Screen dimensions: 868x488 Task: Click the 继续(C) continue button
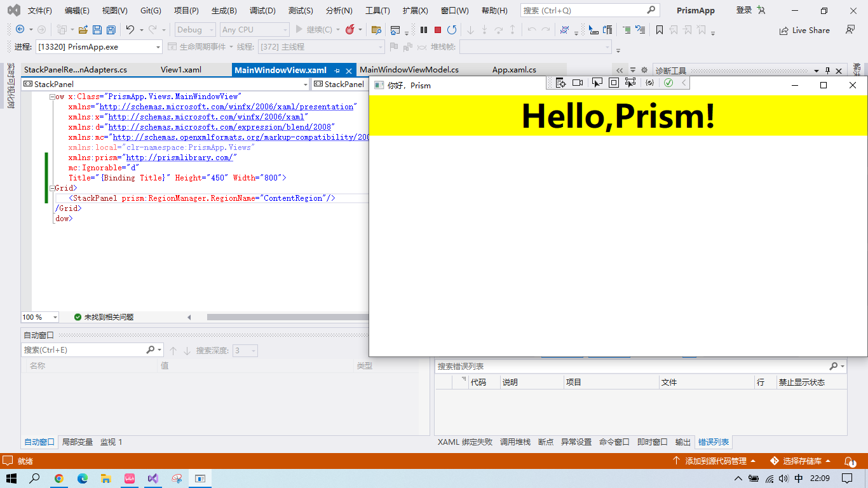pyautogui.click(x=314, y=30)
